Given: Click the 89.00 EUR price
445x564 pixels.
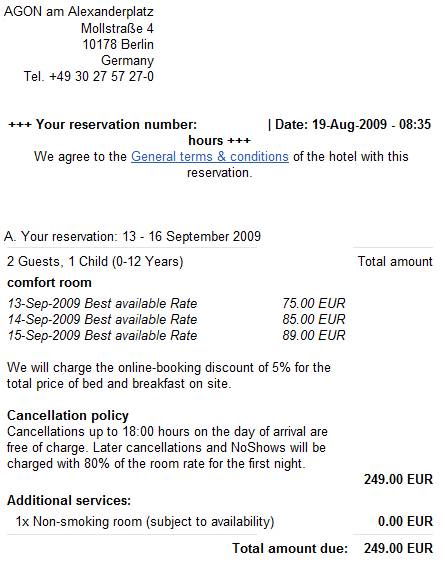Looking at the screenshot, I should point(314,335).
